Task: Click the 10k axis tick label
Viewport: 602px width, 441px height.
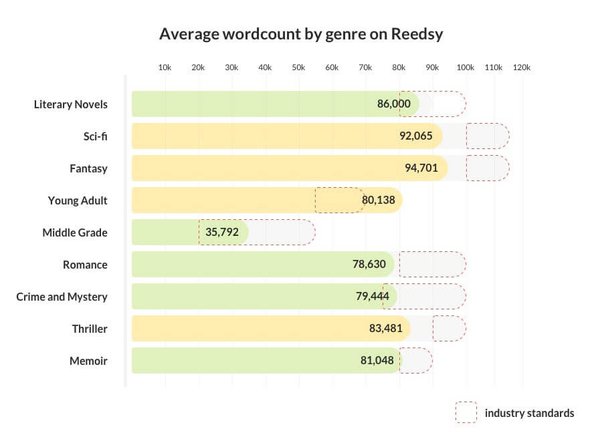Action: point(165,68)
